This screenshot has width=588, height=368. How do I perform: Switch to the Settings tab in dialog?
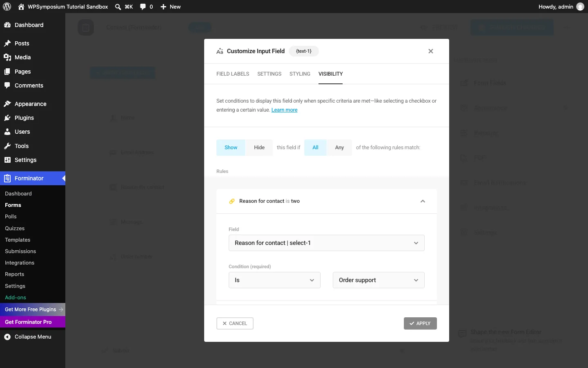click(x=269, y=74)
